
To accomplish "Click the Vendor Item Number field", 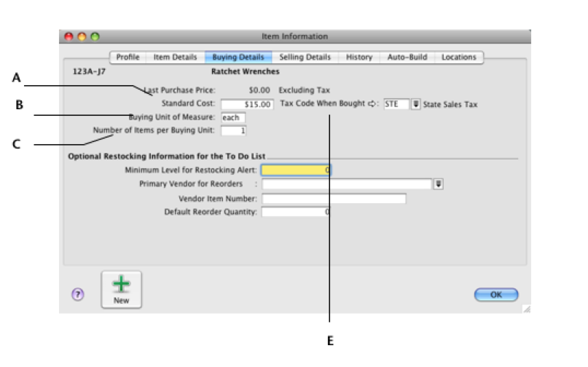I will [x=333, y=198].
